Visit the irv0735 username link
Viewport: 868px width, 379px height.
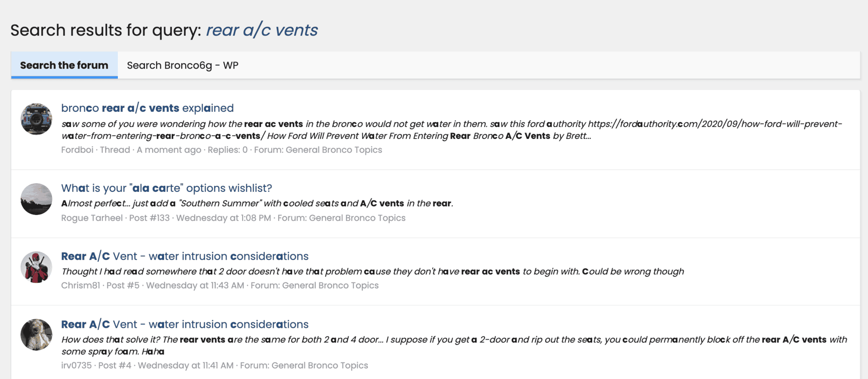(76, 365)
